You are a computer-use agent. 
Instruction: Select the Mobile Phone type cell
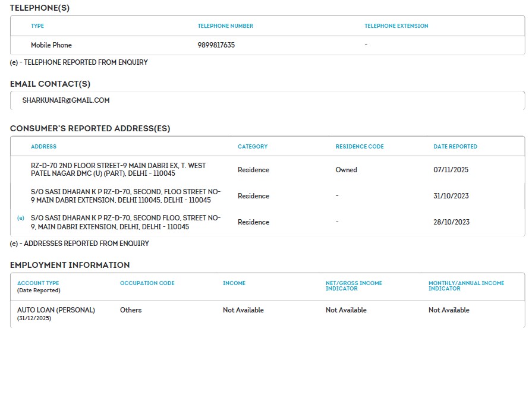51,45
